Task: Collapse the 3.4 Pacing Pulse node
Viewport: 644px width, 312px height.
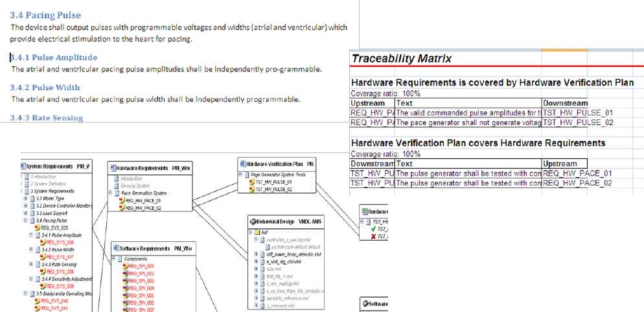Action: (25, 221)
